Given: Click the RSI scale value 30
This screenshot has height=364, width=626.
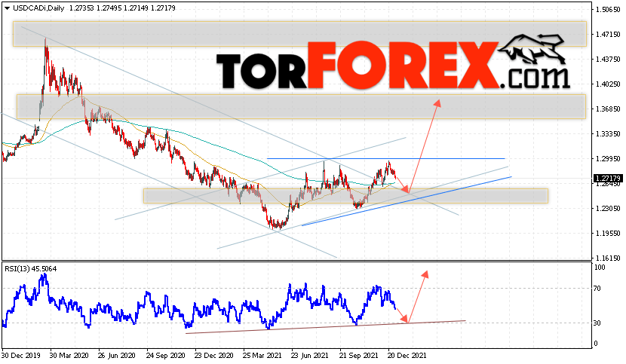Looking at the screenshot, I should (597, 323).
